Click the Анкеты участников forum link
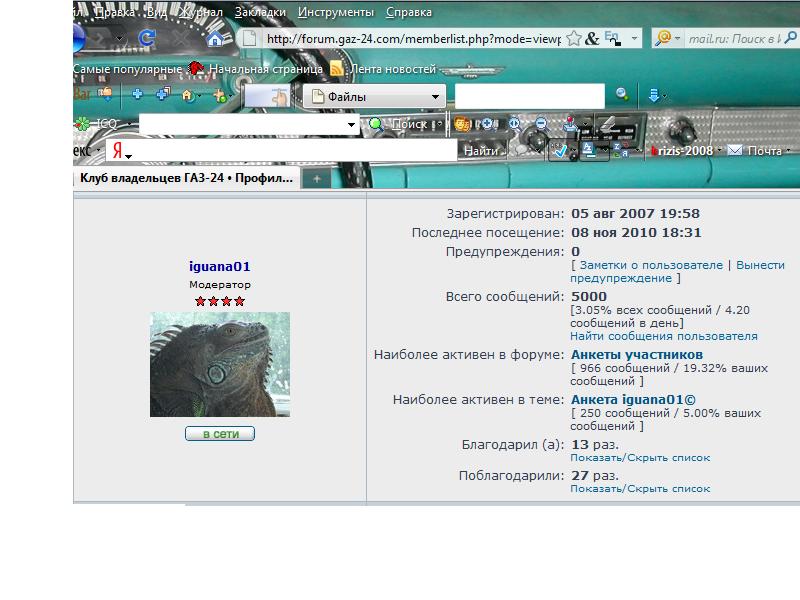This screenshot has height=600, width=800. point(637,355)
